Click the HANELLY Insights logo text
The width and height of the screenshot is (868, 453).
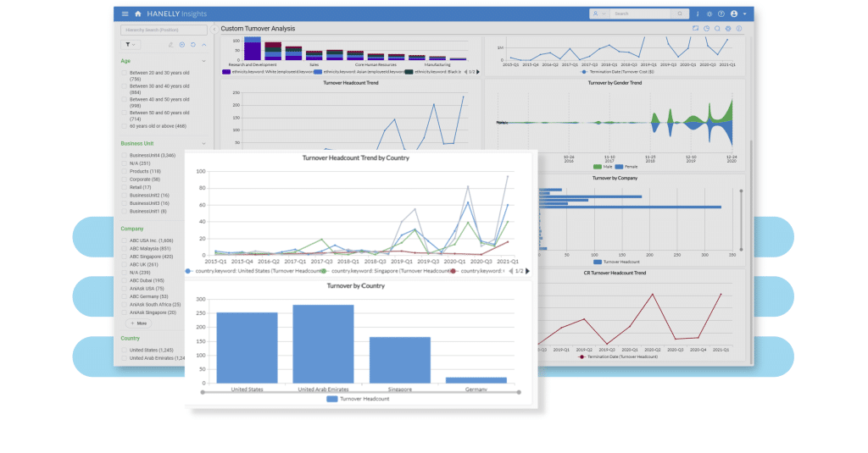click(176, 14)
